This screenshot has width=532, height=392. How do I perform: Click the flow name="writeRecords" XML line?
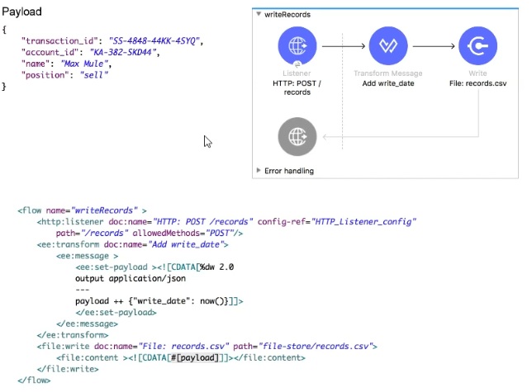tap(83, 210)
